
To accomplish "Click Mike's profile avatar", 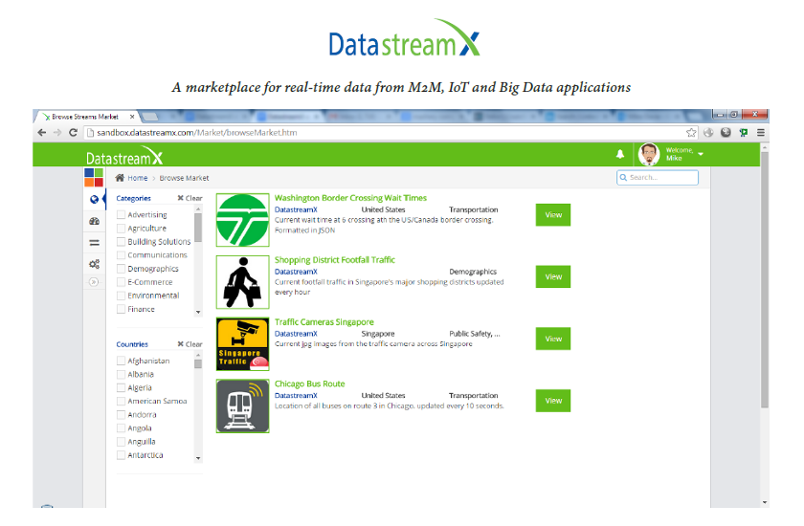I will click(649, 154).
